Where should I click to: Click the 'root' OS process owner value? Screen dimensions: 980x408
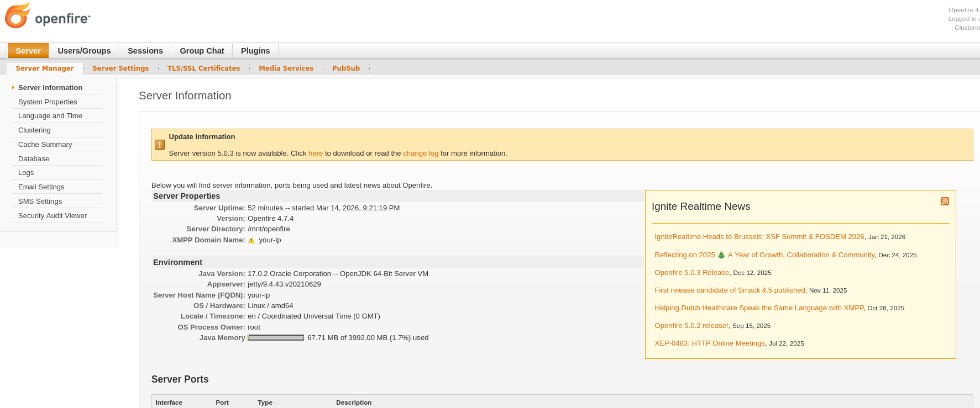[254, 327]
